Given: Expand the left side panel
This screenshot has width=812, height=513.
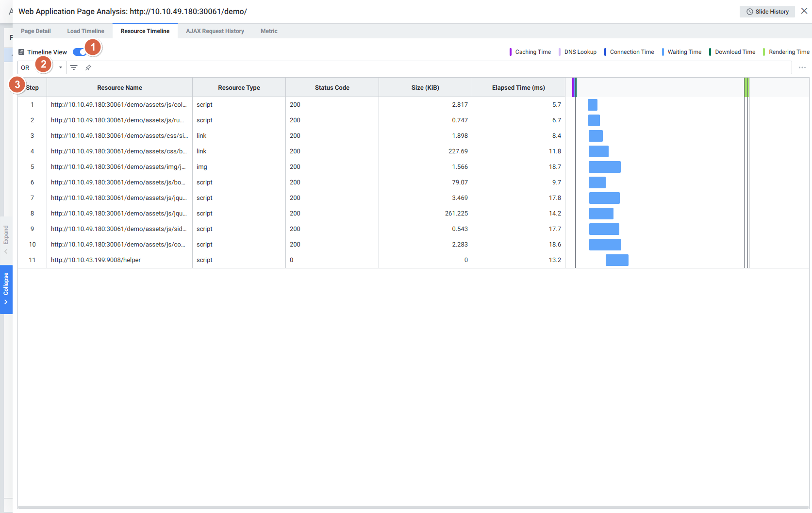Looking at the screenshot, I should tap(6, 239).
